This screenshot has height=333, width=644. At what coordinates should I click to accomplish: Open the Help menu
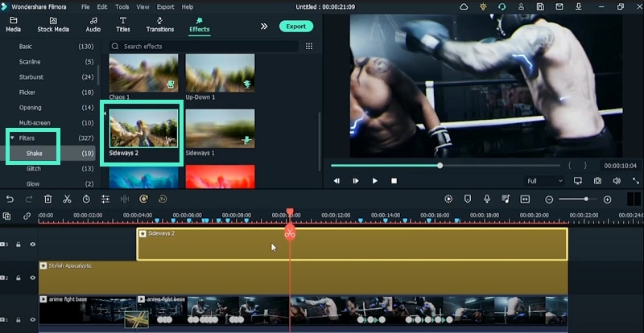pos(188,7)
